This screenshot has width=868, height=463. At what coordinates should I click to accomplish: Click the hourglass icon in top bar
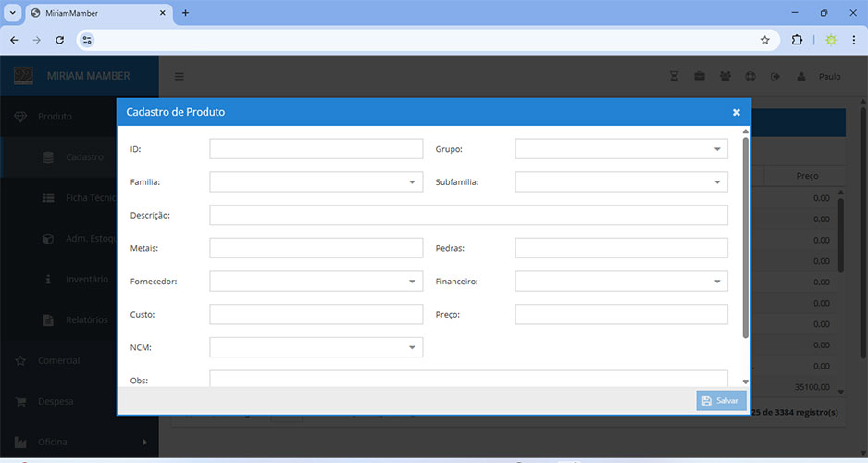(x=674, y=77)
